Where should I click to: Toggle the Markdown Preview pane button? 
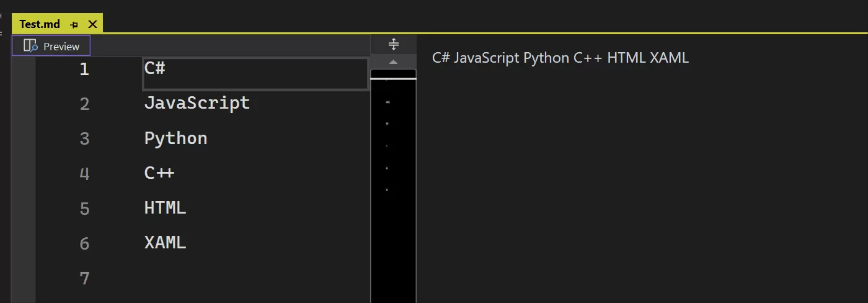(x=51, y=46)
